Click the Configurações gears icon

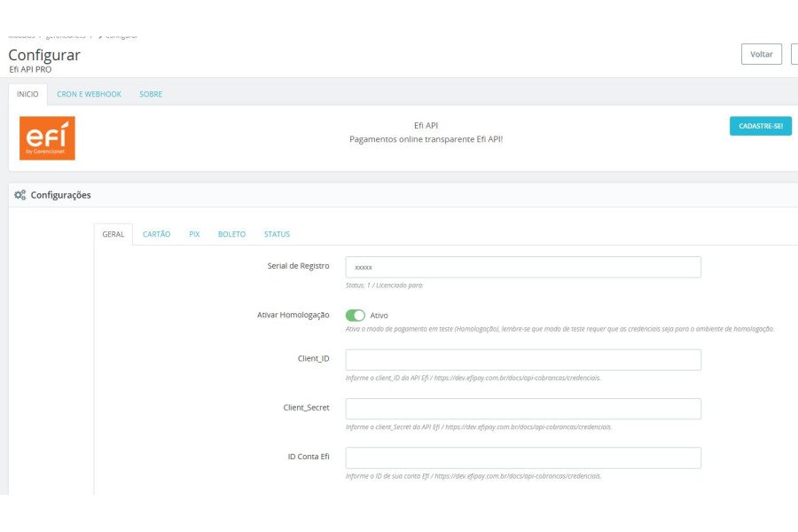click(x=20, y=195)
